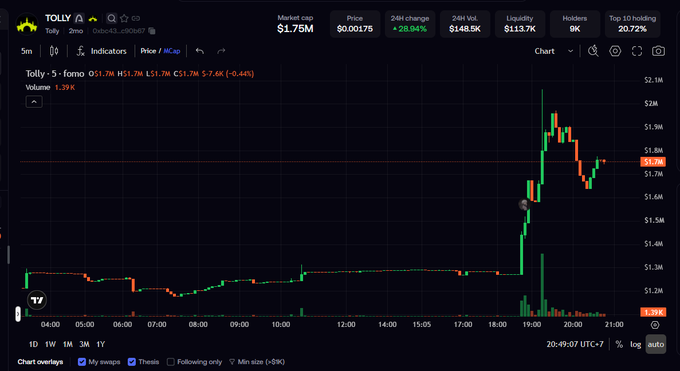Click the 2mo token age label
This screenshot has height=371, width=680.
(76, 31)
